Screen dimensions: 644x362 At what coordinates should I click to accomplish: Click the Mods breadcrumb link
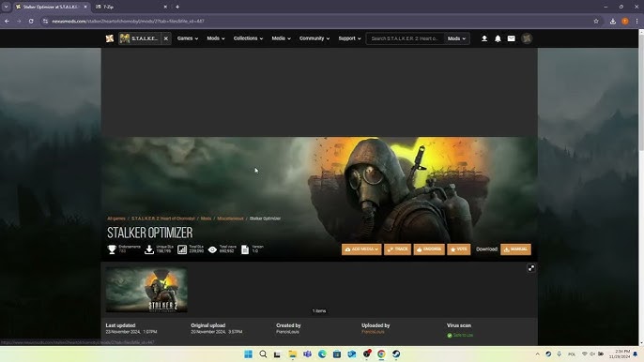(206, 219)
